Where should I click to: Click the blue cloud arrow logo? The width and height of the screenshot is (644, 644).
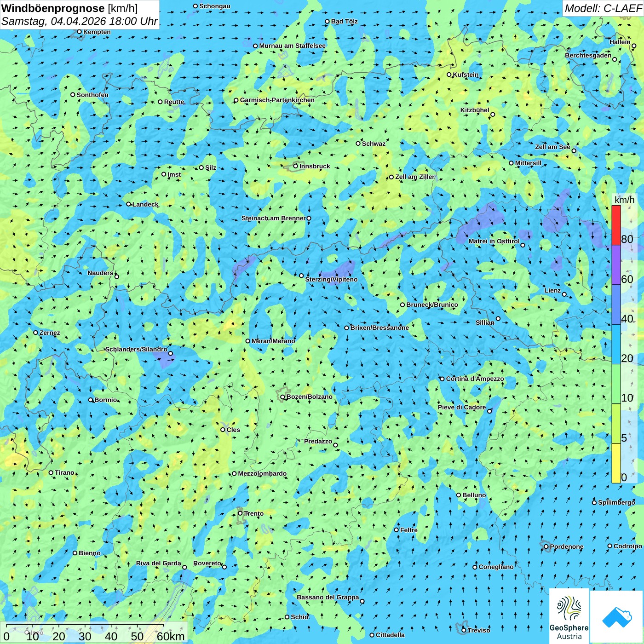pyautogui.click(x=617, y=617)
